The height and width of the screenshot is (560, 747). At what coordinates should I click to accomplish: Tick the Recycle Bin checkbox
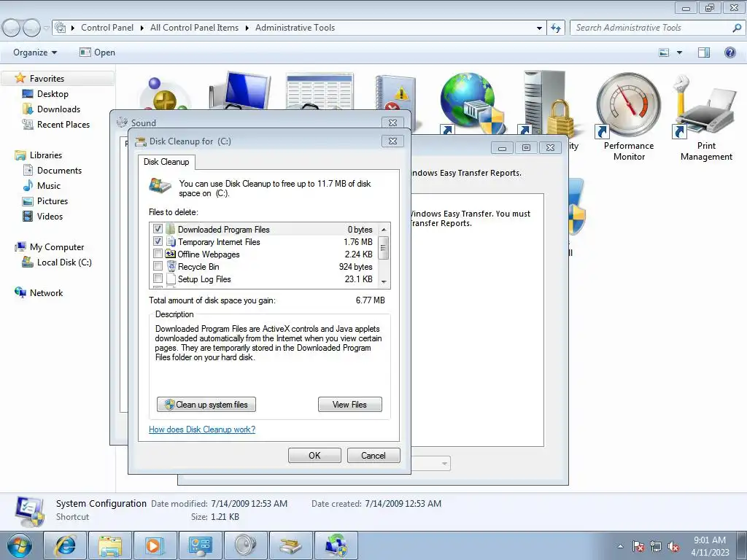[158, 266]
